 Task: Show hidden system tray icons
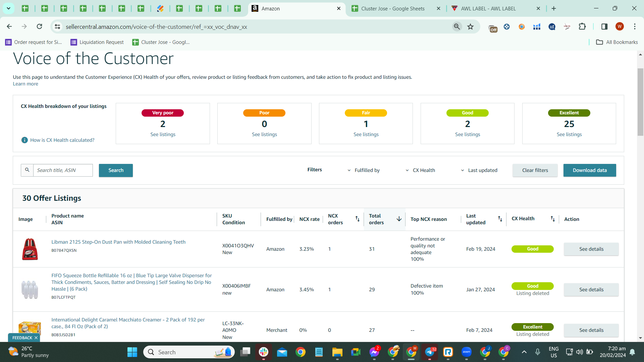pos(524,352)
